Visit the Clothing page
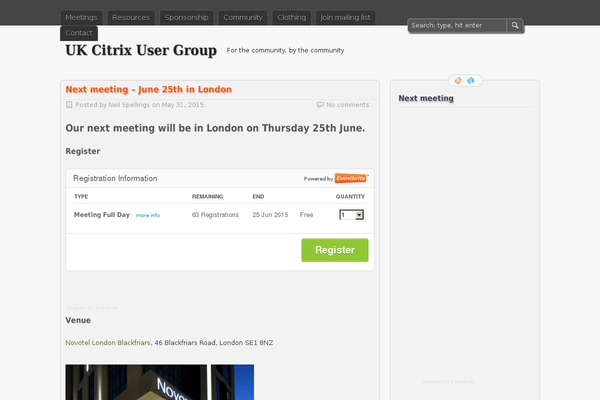 pyautogui.click(x=292, y=17)
